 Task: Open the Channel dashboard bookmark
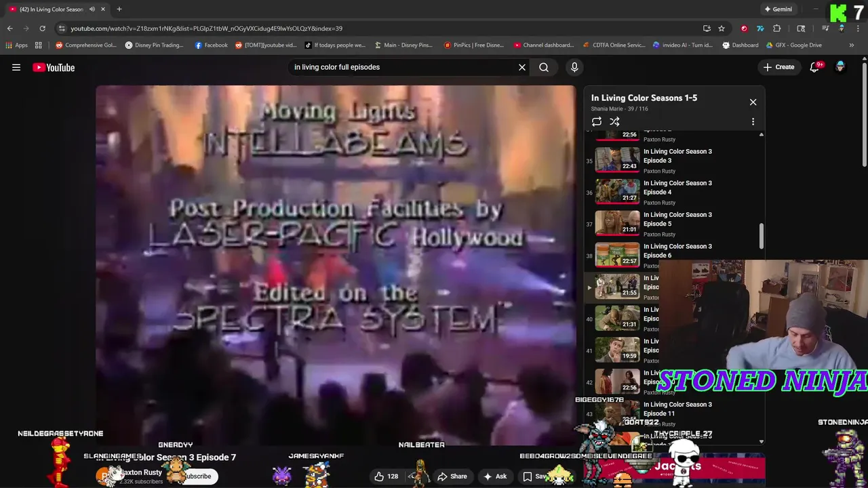[544, 45]
